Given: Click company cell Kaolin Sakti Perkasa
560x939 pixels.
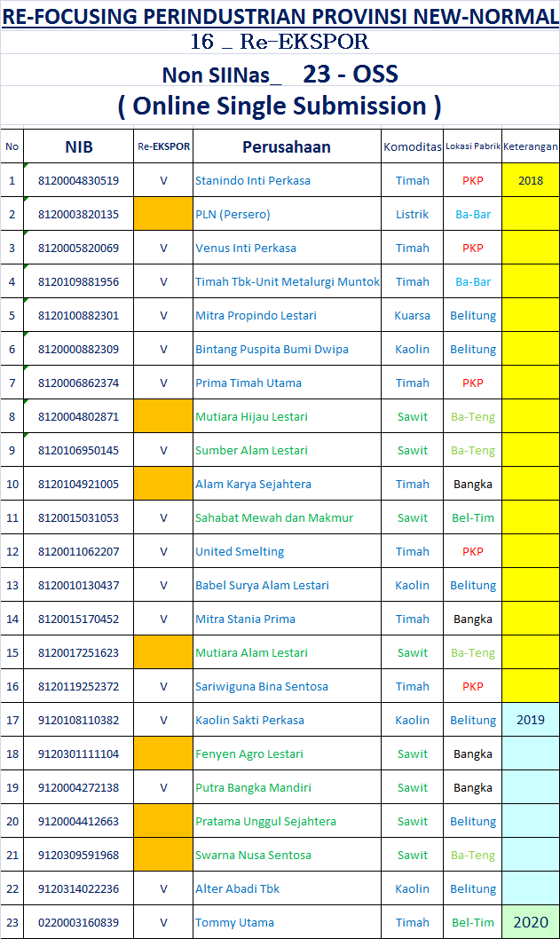Looking at the screenshot, I should (287, 721).
